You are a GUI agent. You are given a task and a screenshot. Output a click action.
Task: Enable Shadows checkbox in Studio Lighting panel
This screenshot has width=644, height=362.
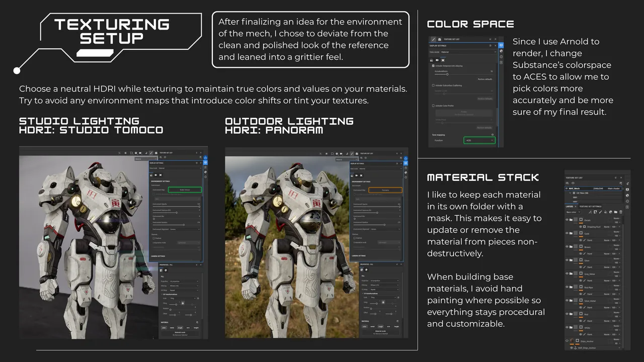tap(153, 238)
